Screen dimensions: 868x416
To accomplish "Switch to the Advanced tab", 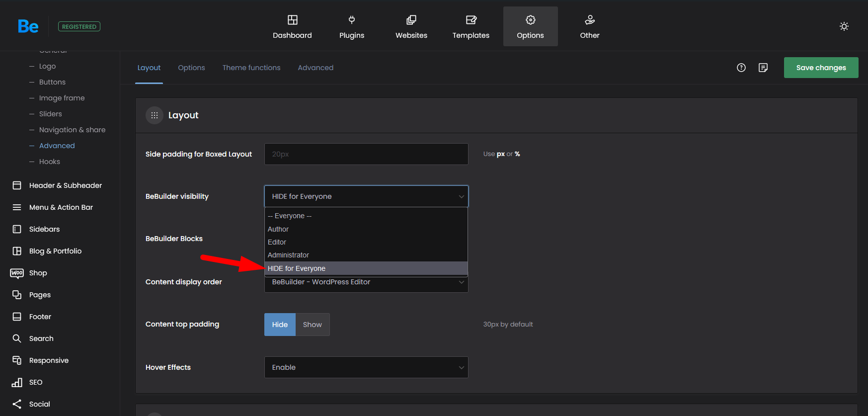I will [x=316, y=68].
